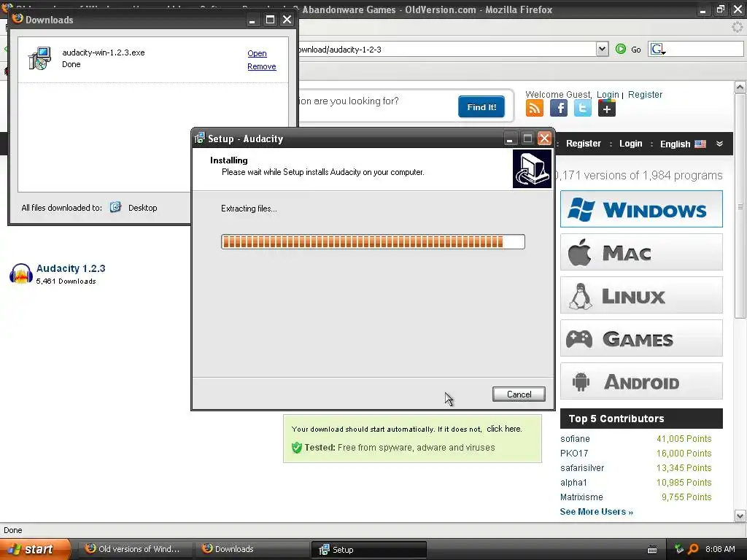Open the Games category banner

point(641,338)
